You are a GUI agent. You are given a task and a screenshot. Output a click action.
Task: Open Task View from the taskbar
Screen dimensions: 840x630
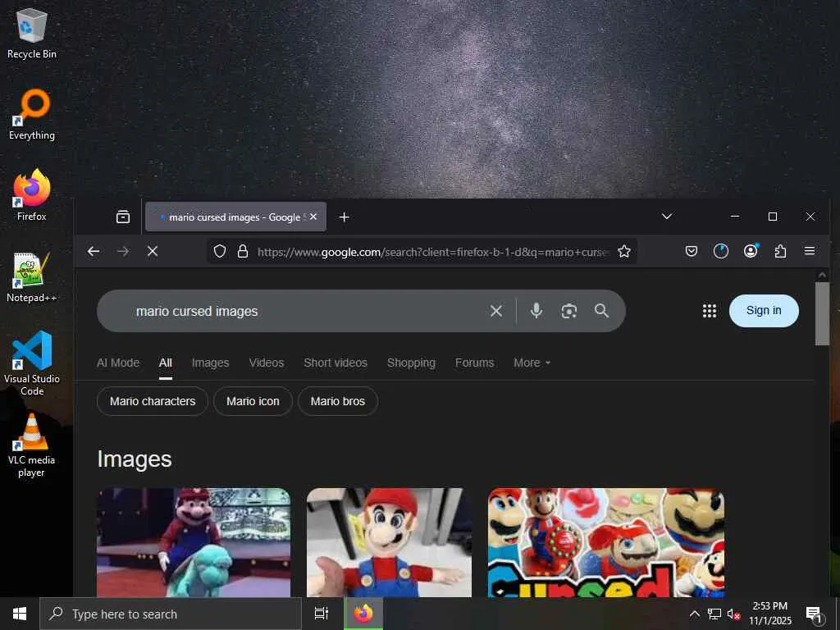(x=322, y=614)
